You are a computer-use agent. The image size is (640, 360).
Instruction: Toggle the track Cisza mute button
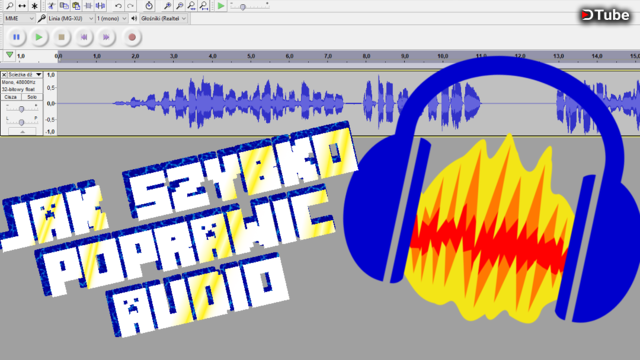(11, 97)
